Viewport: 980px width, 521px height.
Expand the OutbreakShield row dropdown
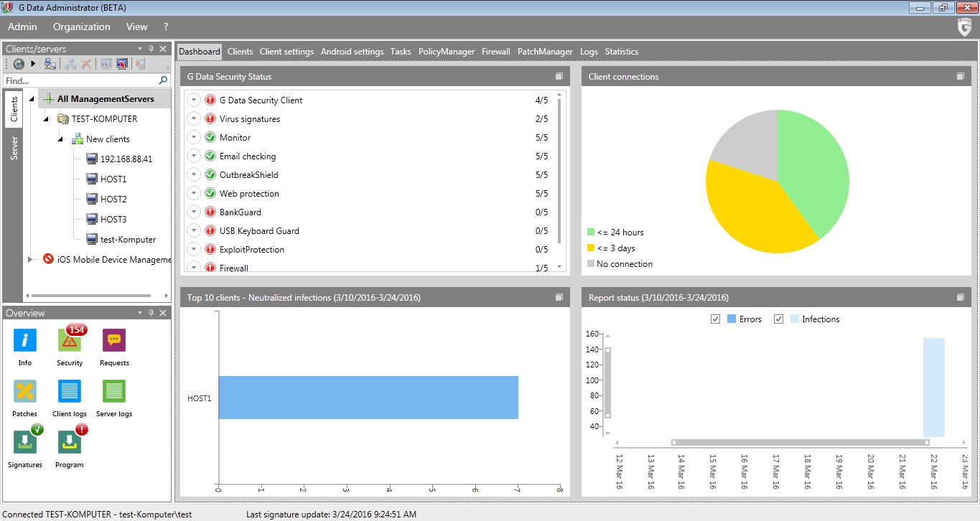pyautogui.click(x=194, y=174)
